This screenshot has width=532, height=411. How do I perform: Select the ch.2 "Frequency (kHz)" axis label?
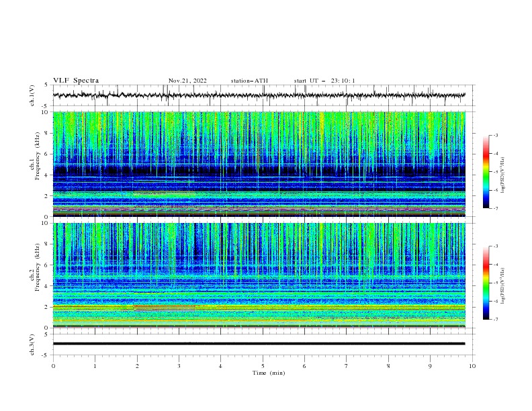click(38, 267)
